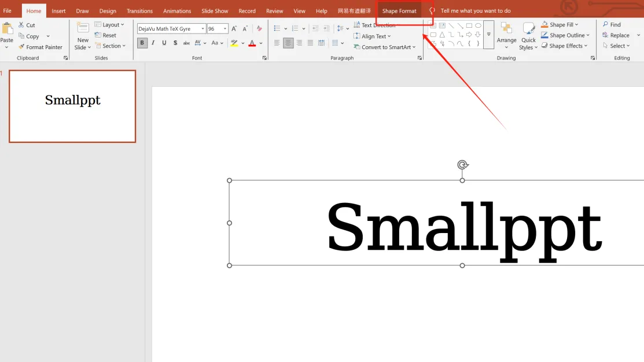This screenshot has height=362, width=644.
Task: Toggle Bold formatting
Action: (x=142, y=43)
